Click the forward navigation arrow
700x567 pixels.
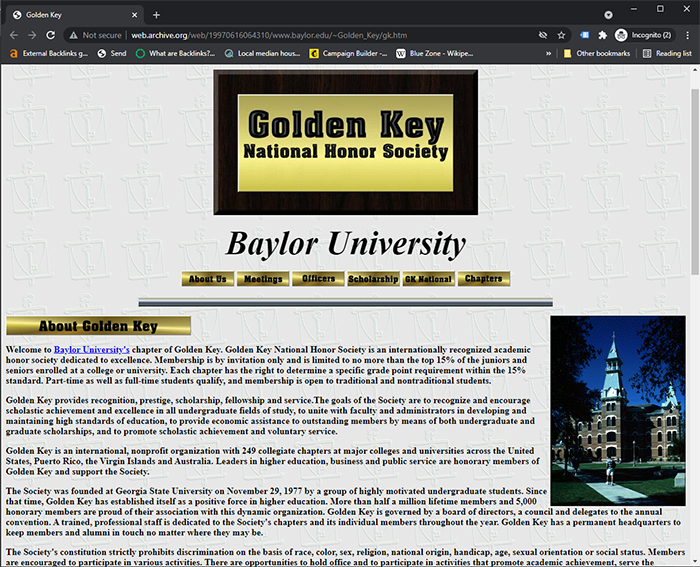click(32, 35)
